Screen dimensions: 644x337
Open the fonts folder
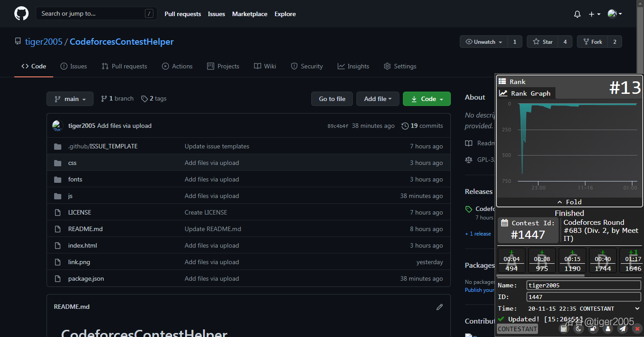coord(75,179)
